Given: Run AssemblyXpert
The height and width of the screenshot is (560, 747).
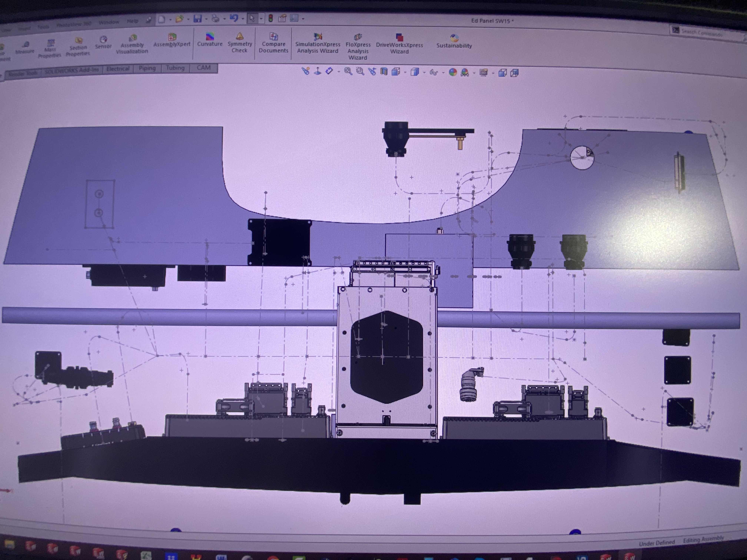Looking at the screenshot, I should pyautogui.click(x=172, y=40).
